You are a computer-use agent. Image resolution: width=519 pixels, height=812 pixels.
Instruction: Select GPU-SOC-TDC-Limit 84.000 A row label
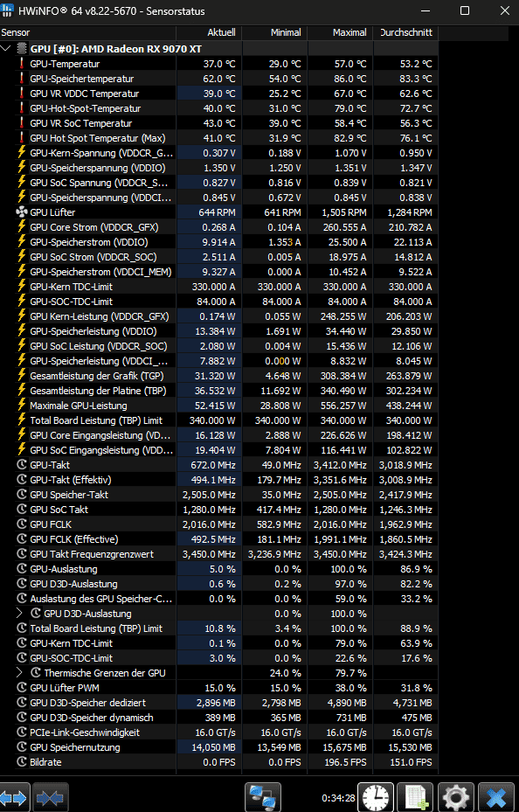[72, 302]
